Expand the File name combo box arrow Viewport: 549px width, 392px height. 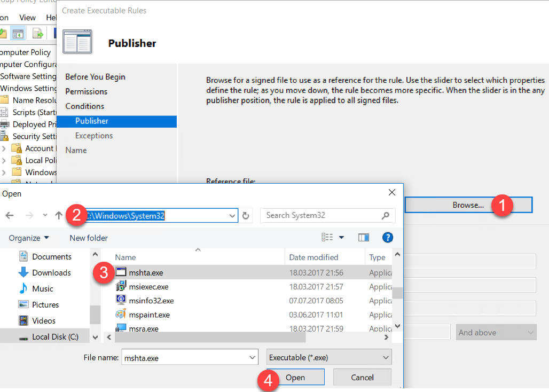pyautogui.click(x=253, y=357)
